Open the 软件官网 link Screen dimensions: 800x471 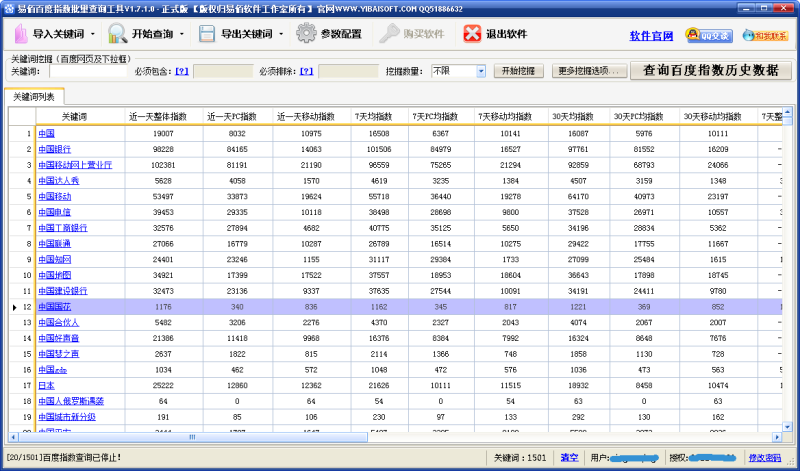pyautogui.click(x=651, y=37)
